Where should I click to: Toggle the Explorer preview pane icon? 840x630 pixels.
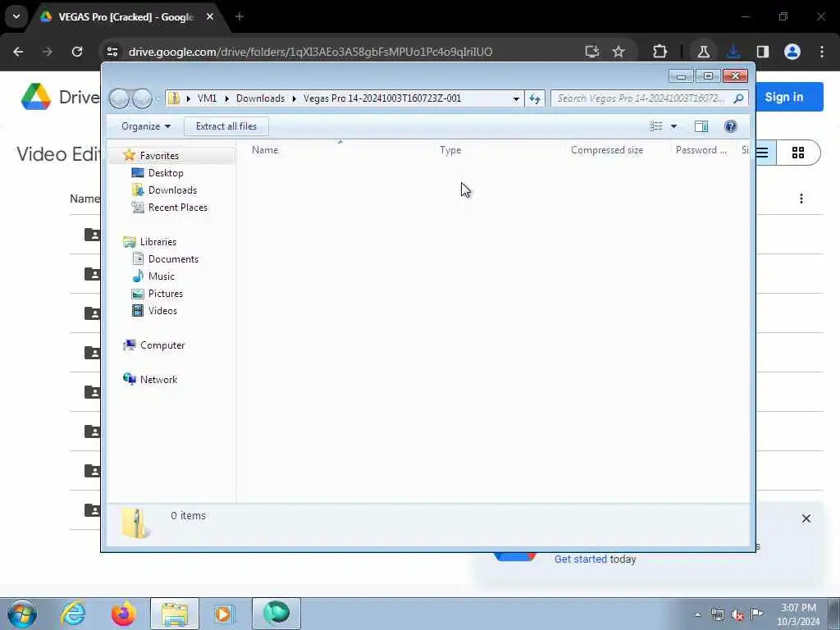click(x=701, y=126)
